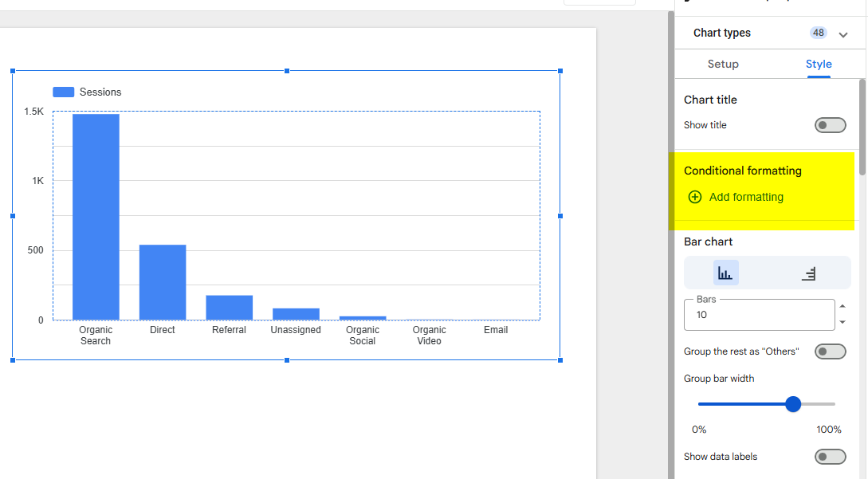Click inside the Bars input field
This screenshot has width=868, height=479.
pyautogui.click(x=757, y=314)
